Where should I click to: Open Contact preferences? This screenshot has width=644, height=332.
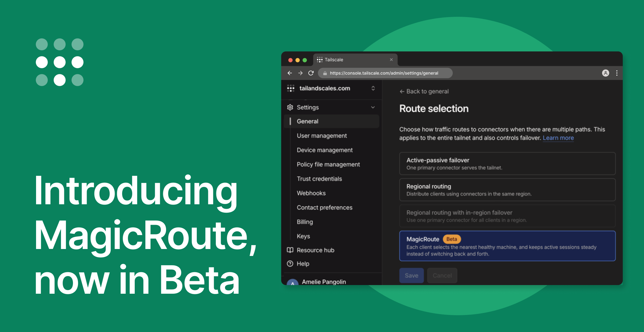[325, 208]
